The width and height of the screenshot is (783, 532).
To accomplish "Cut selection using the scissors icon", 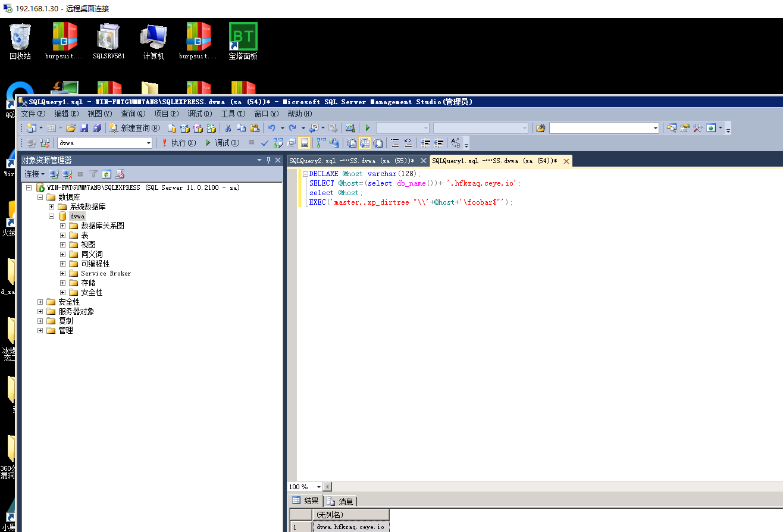I will pos(228,128).
